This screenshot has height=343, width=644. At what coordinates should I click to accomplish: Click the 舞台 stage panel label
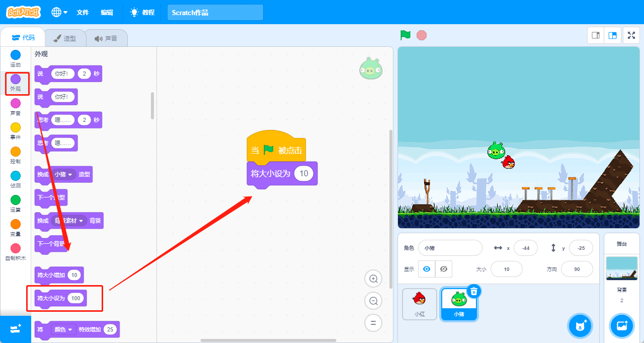622,244
